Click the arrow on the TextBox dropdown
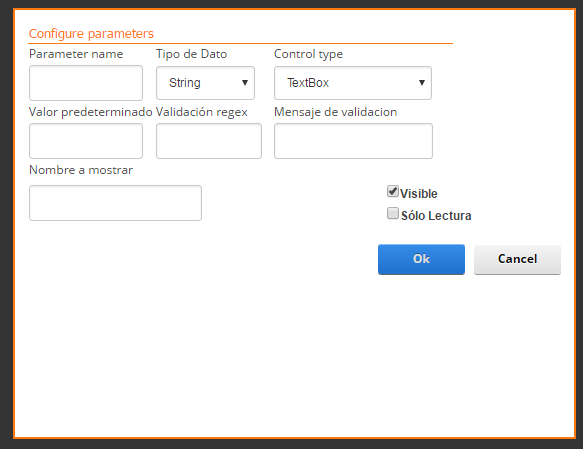The width and height of the screenshot is (583, 449). [x=422, y=83]
